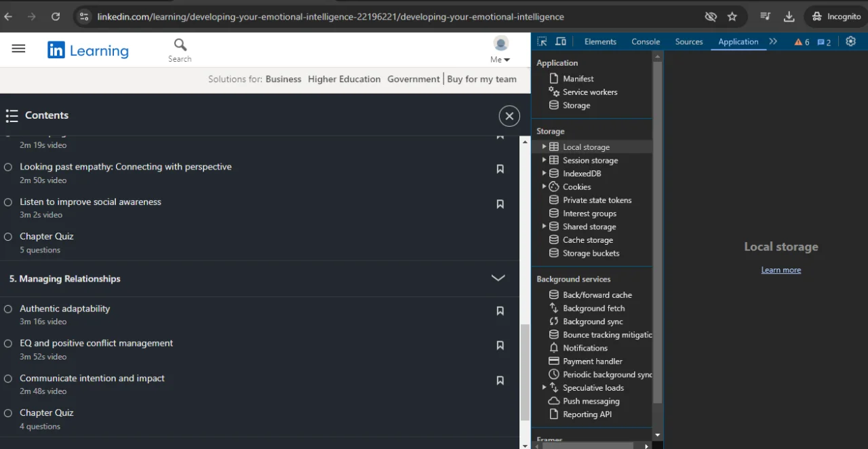The height and width of the screenshot is (449, 868).
Task: Select Cache storage item
Action: (587, 240)
